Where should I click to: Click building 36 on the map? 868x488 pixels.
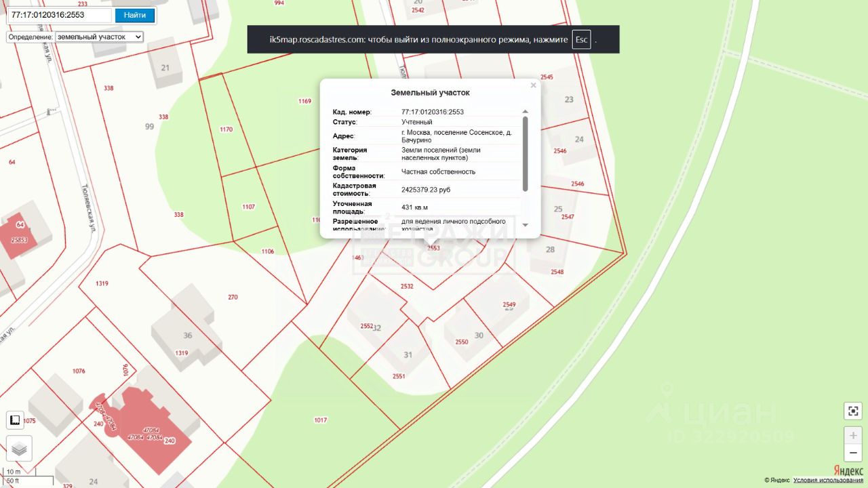188,335
